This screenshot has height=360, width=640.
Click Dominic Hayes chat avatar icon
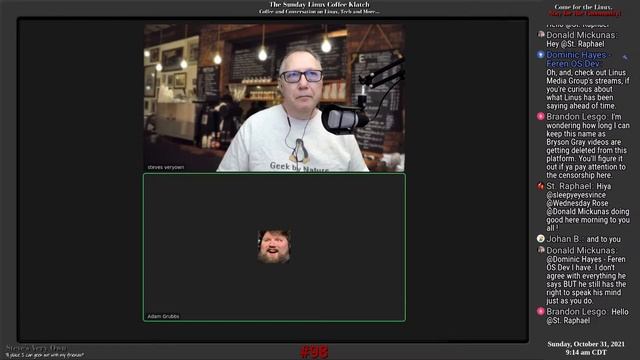[x=541, y=55]
